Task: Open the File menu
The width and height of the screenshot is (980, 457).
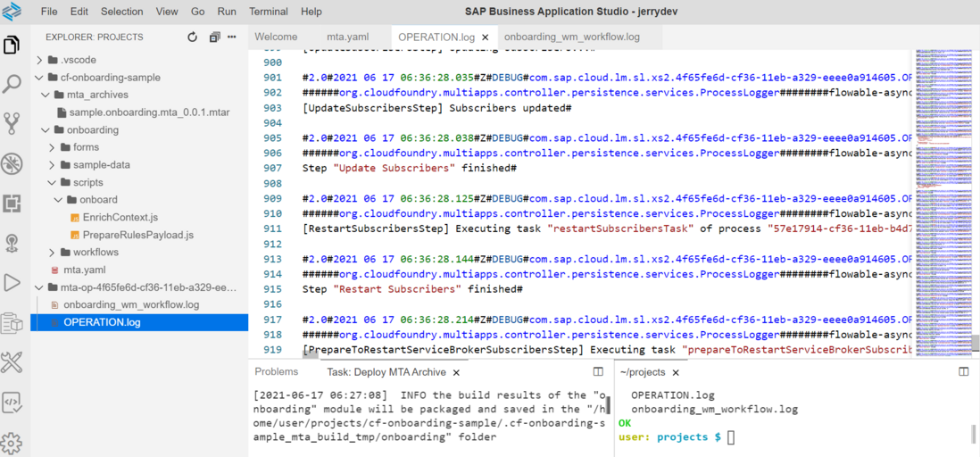Action: tap(49, 12)
